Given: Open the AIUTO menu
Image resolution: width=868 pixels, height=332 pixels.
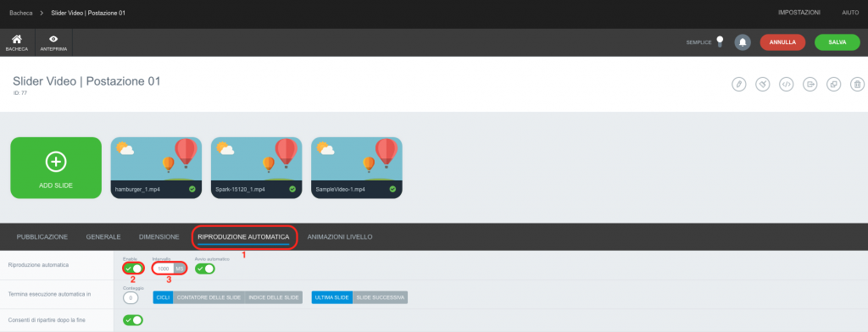Looking at the screenshot, I should (850, 12).
